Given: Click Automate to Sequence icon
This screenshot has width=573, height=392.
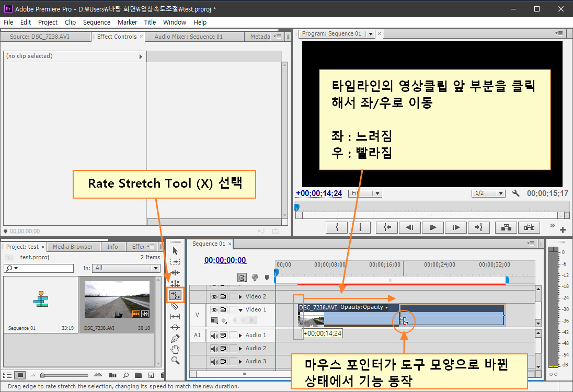Looking at the screenshot, I should [x=113, y=375].
